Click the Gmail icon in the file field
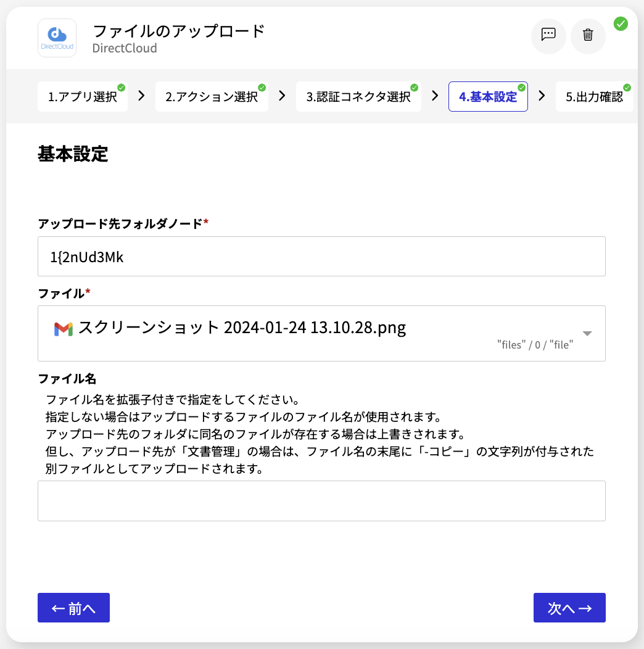The image size is (644, 649). (x=64, y=329)
